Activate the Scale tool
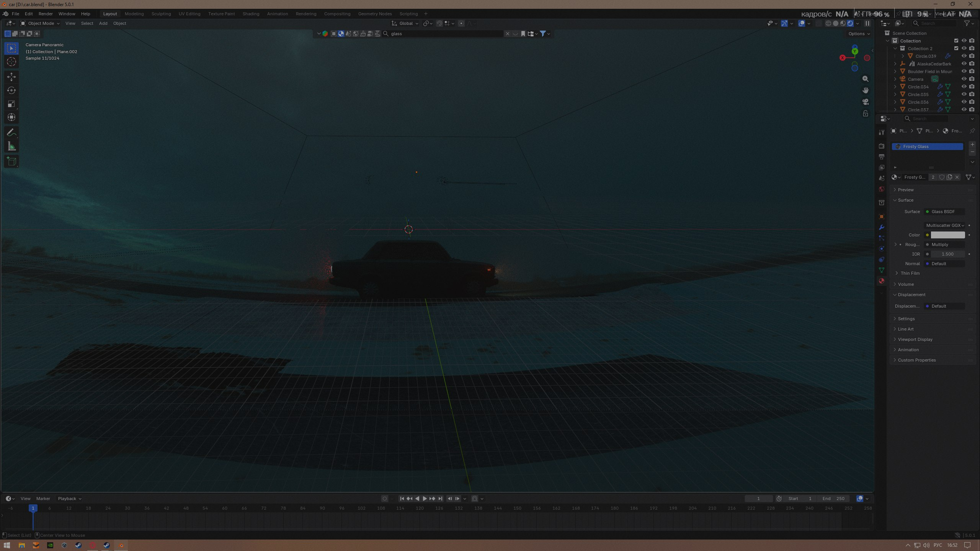The width and height of the screenshot is (980, 551). [x=11, y=104]
